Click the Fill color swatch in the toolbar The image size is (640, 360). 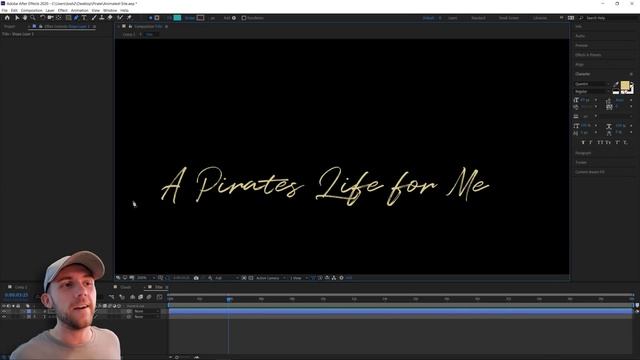pos(177,18)
